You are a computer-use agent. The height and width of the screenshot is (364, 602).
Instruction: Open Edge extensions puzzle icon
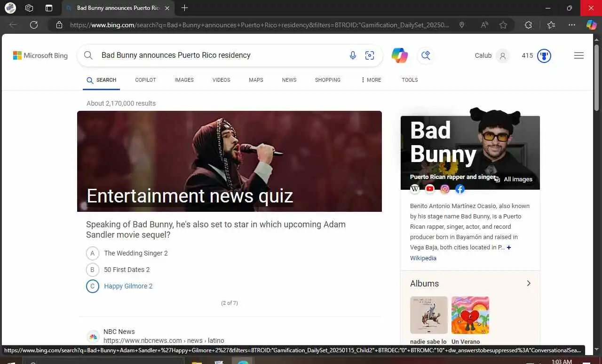pos(528,25)
